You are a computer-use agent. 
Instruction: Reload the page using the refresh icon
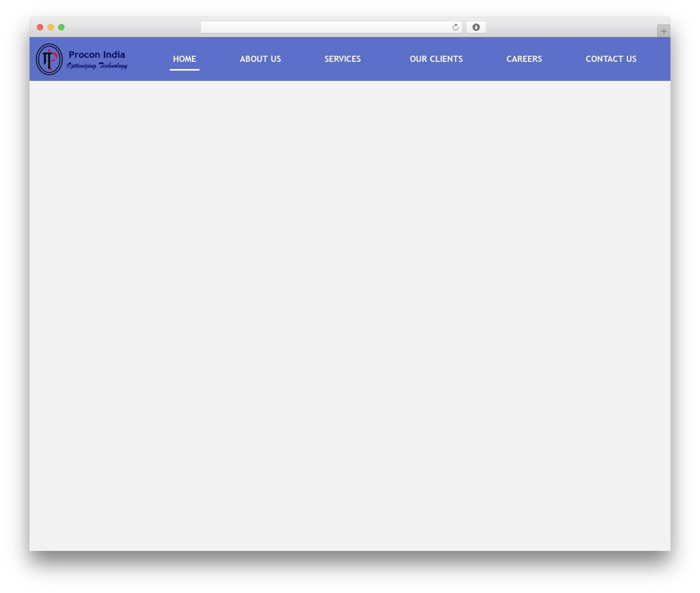click(x=455, y=27)
